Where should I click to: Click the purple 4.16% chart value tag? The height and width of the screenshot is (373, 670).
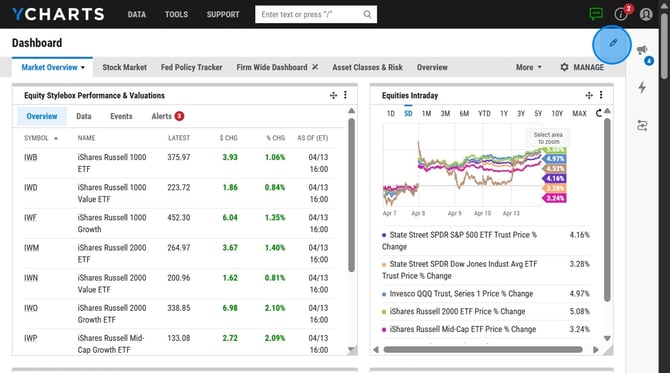(554, 179)
